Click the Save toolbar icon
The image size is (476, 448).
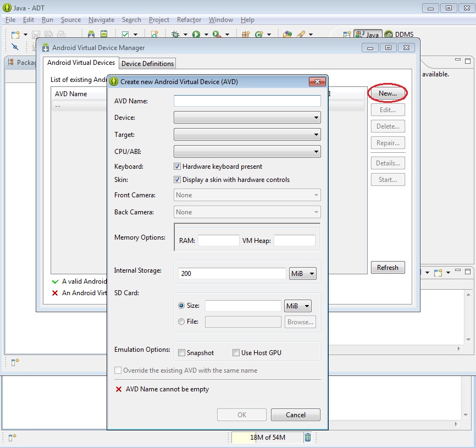coord(36,34)
